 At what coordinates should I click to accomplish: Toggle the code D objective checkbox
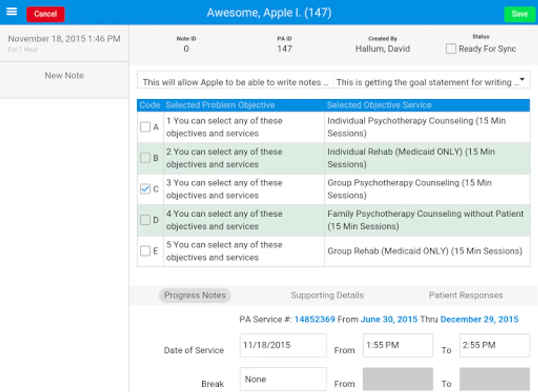[145, 220]
